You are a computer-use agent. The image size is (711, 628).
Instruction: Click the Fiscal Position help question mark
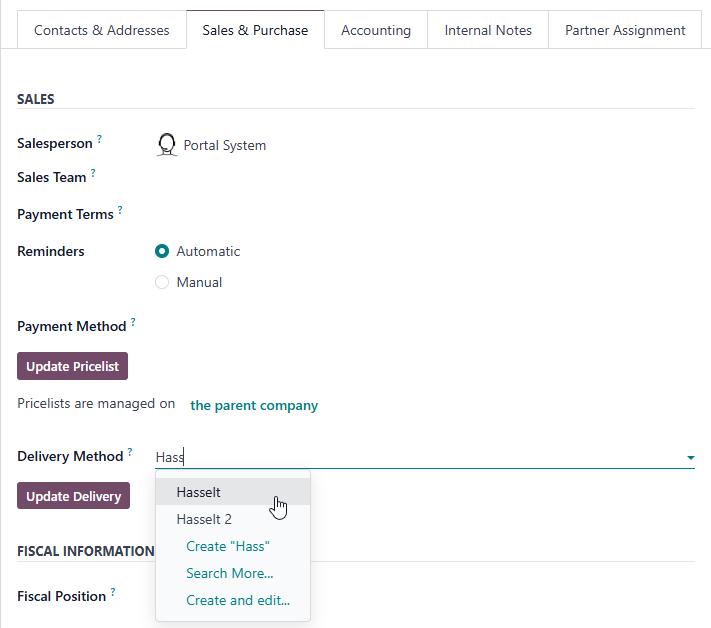click(113, 593)
